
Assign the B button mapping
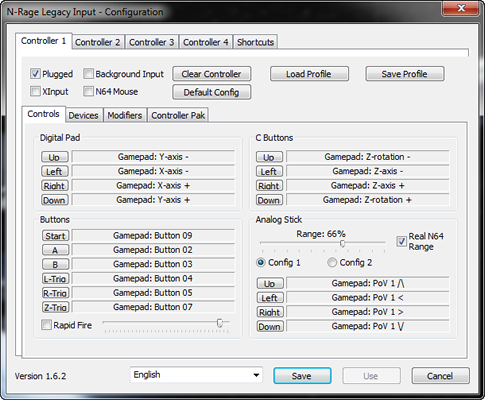[56, 264]
